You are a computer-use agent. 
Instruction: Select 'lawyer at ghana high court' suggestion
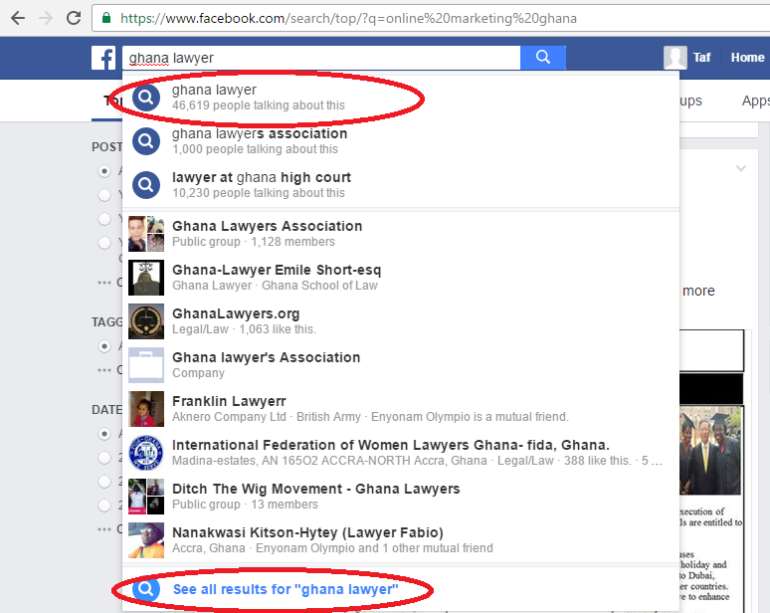[401, 185]
